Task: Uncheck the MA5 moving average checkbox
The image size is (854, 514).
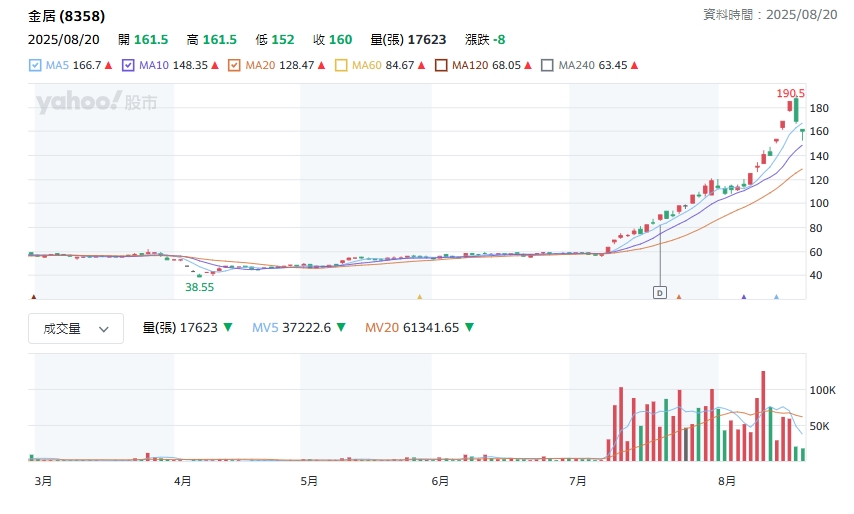Action: [35, 65]
